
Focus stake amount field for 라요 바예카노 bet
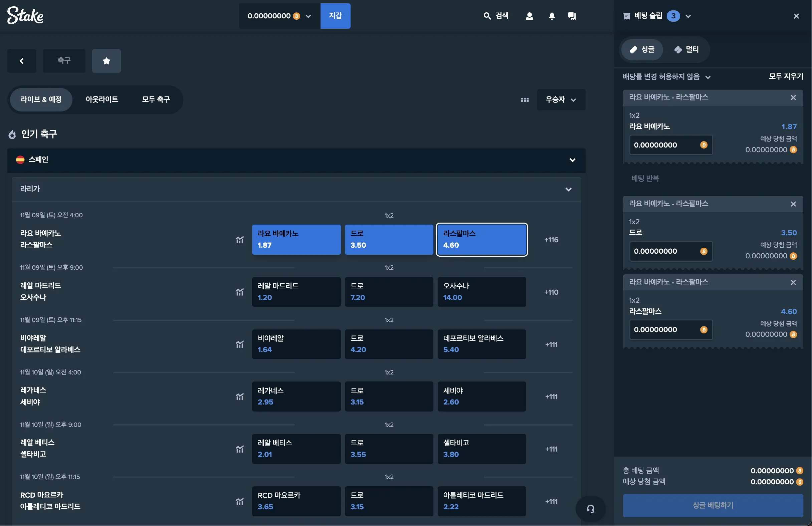[671, 145]
